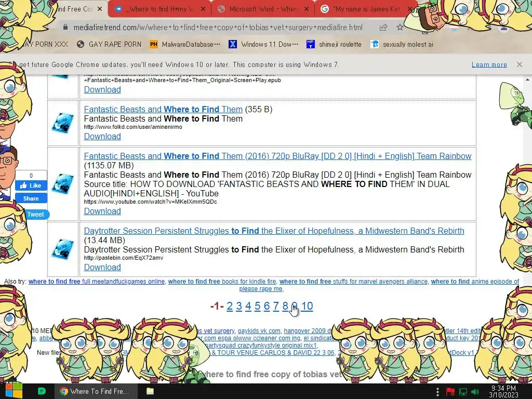Go to results page 6
The image size is (532, 399).
pyautogui.click(x=267, y=306)
